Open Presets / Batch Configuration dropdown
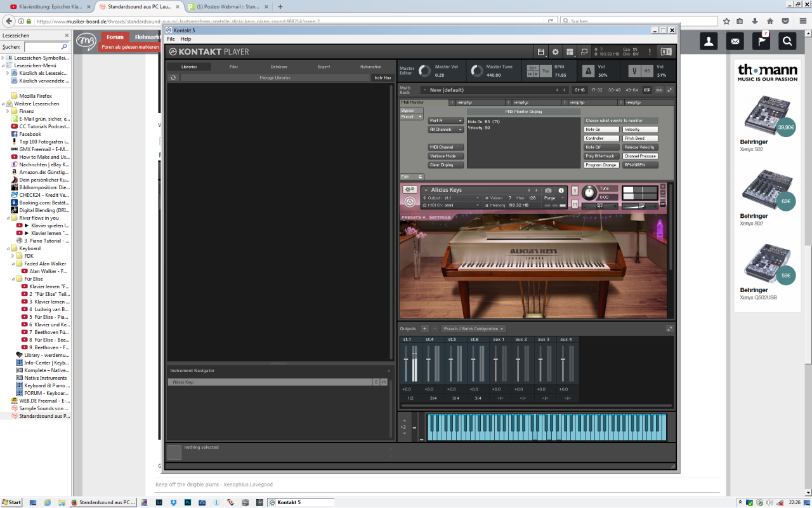 473,329
